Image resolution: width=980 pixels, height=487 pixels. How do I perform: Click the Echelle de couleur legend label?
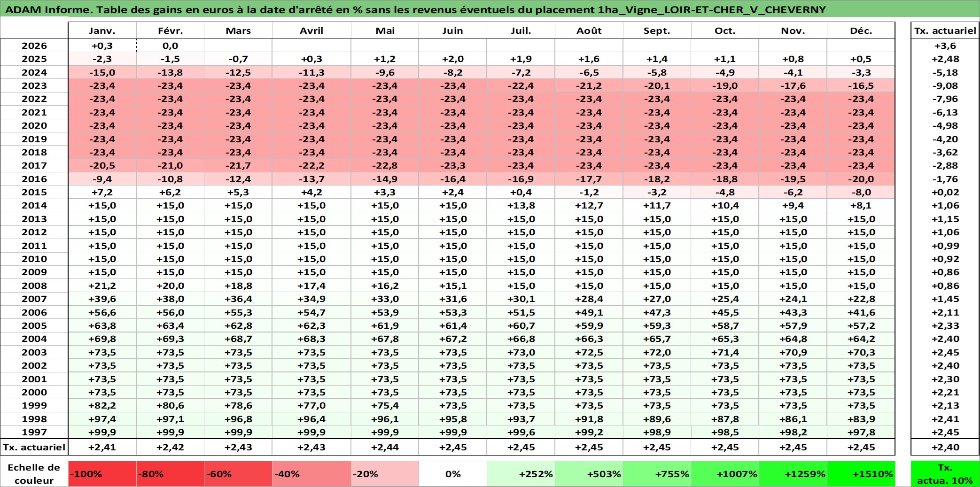click(x=34, y=474)
